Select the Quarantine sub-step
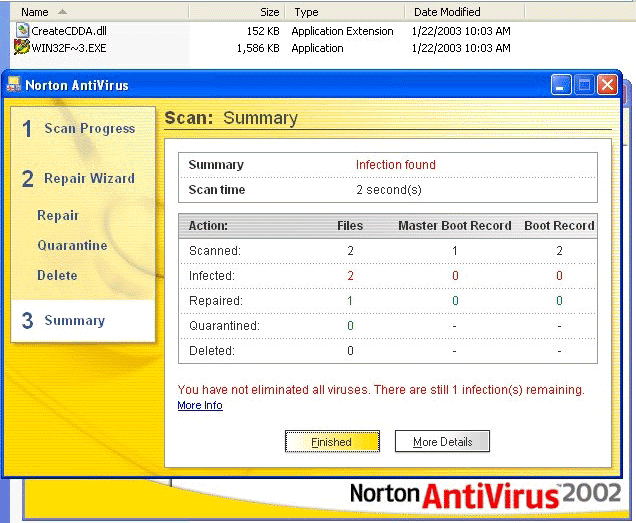Image resolution: width=636 pixels, height=523 pixels. tap(72, 246)
